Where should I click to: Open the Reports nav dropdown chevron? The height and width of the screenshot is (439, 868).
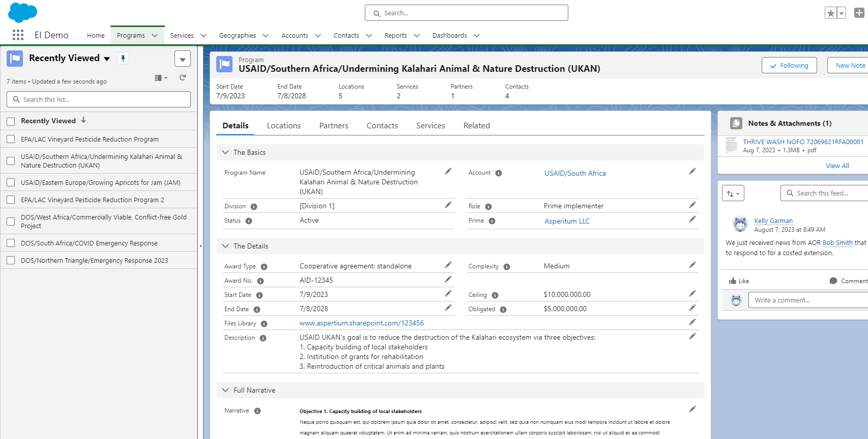pyautogui.click(x=417, y=36)
